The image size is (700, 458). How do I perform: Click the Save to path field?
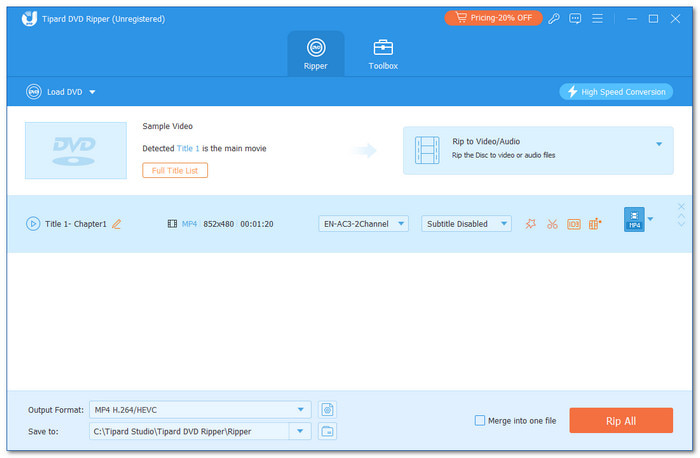point(189,431)
